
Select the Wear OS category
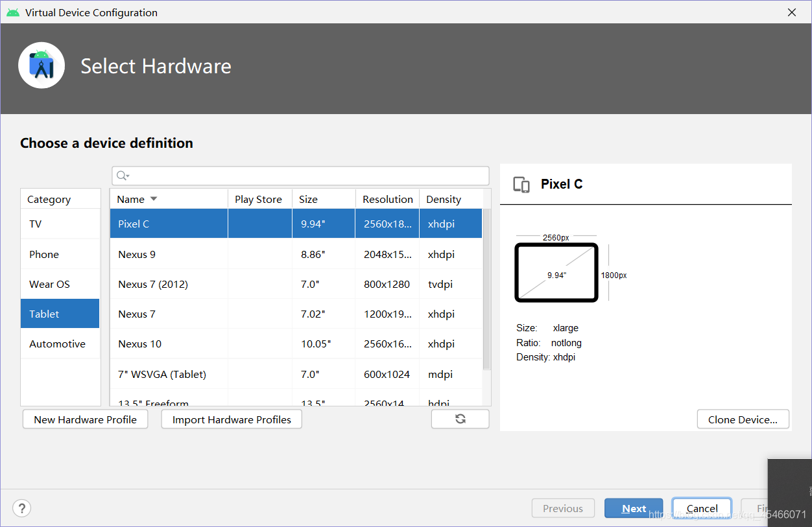[x=60, y=284]
